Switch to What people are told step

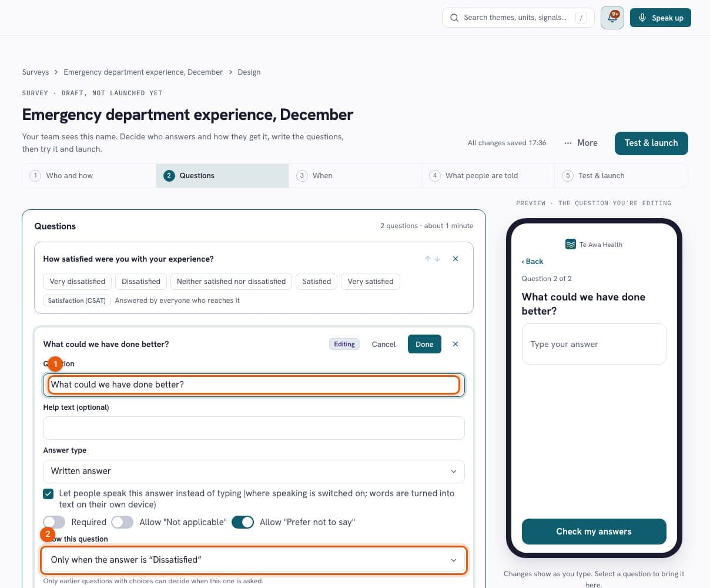(488, 176)
